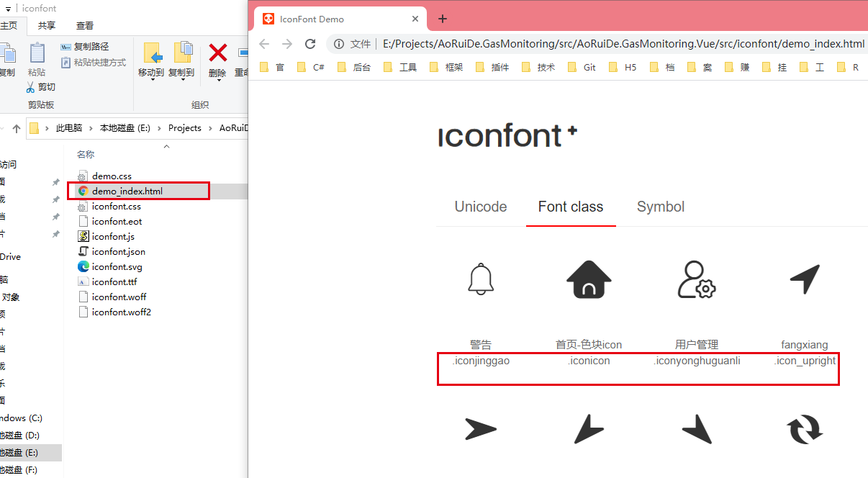
Task: Click the browser address bar URL
Action: [x=623, y=44]
